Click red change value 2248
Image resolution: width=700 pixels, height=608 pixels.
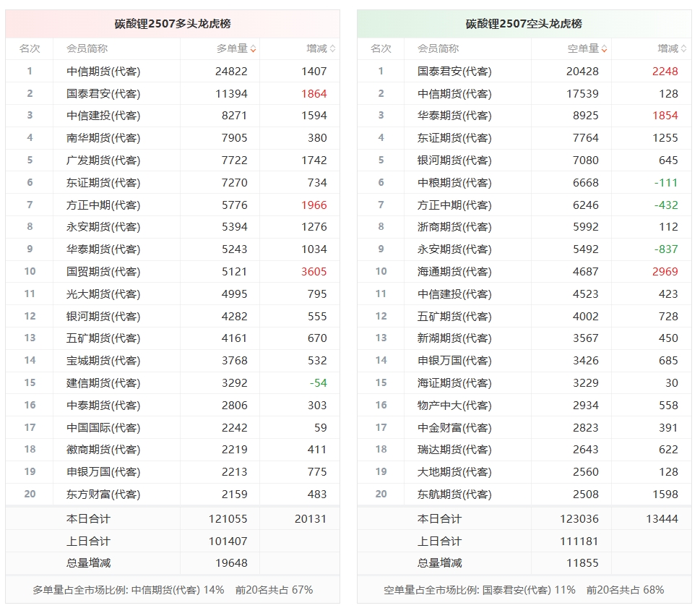click(665, 72)
